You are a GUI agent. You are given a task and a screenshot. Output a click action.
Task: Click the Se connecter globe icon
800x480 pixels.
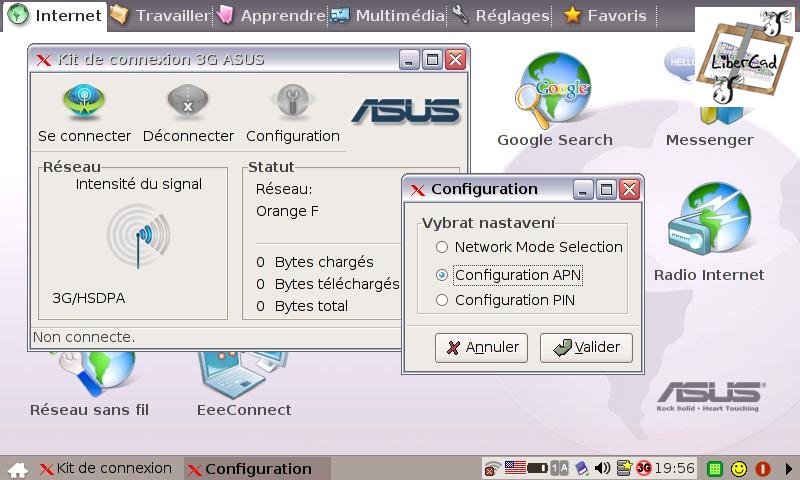coord(84,102)
